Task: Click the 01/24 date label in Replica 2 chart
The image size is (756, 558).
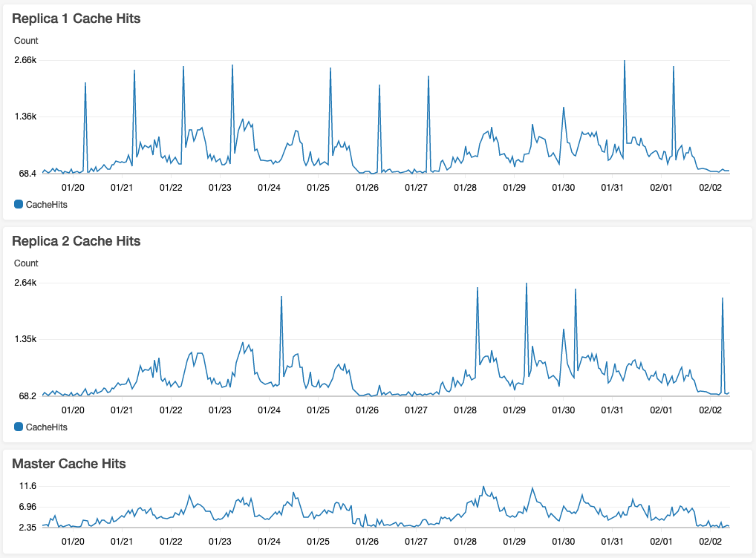Action: (x=269, y=410)
